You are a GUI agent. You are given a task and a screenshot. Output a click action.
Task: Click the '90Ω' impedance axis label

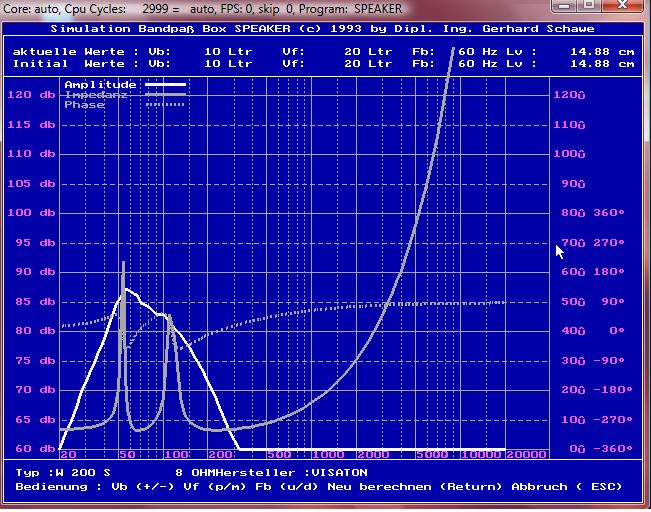click(573, 184)
